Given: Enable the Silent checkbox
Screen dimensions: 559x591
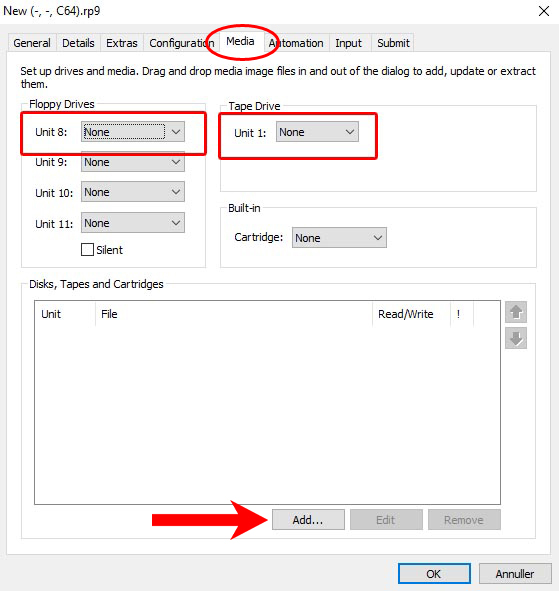Looking at the screenshot, I should click(x=87, y=250).
